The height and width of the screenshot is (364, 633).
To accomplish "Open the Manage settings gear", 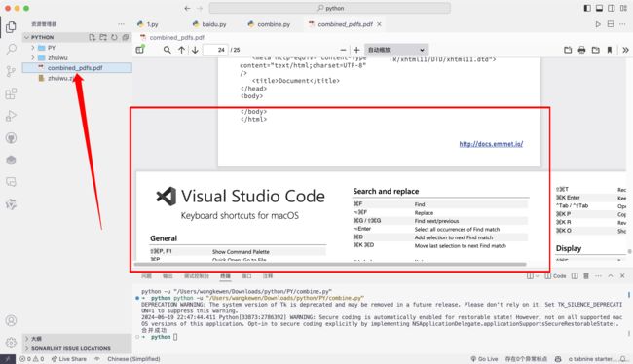I will [x=11, y=343].
